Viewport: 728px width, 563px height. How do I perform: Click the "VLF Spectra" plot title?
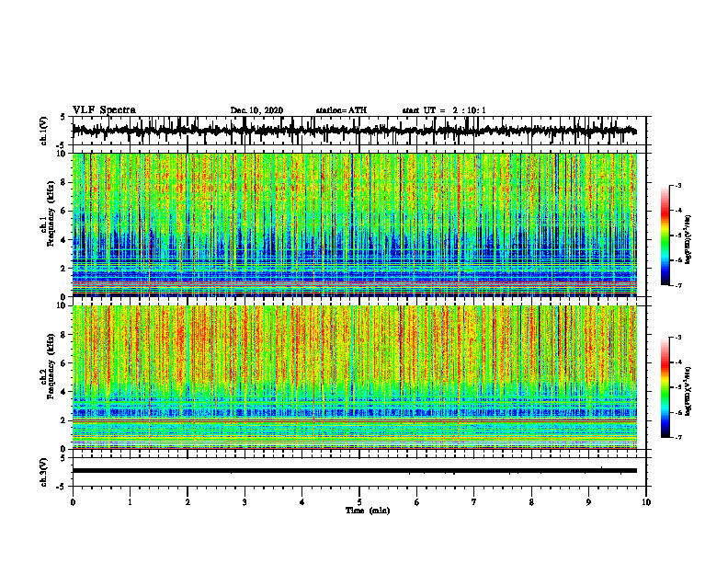click(104, 110)
